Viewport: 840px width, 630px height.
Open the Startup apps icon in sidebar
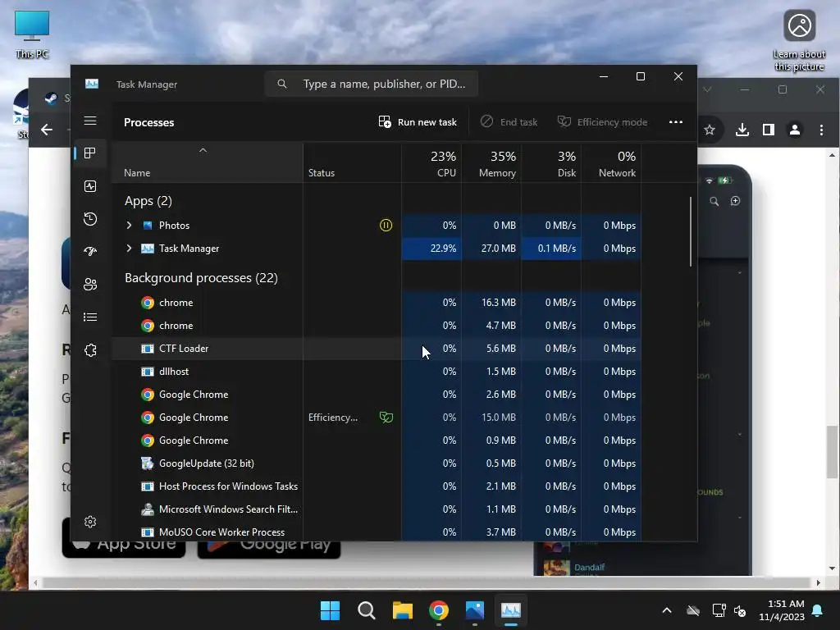tap(90, 251)
